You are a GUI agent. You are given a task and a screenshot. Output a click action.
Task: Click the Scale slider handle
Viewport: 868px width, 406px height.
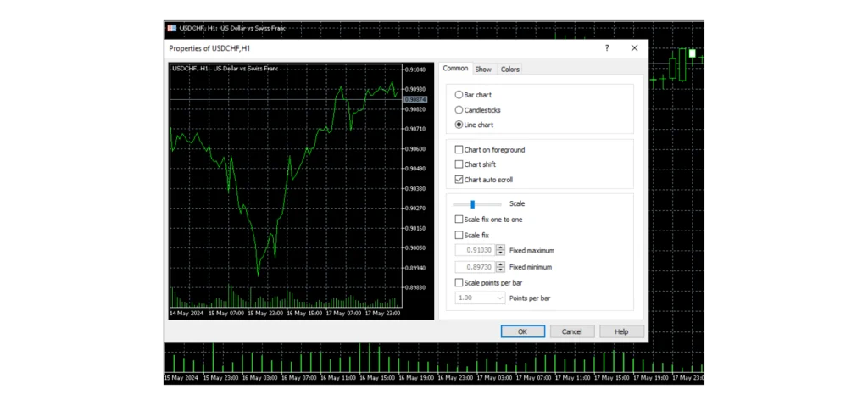472,204
